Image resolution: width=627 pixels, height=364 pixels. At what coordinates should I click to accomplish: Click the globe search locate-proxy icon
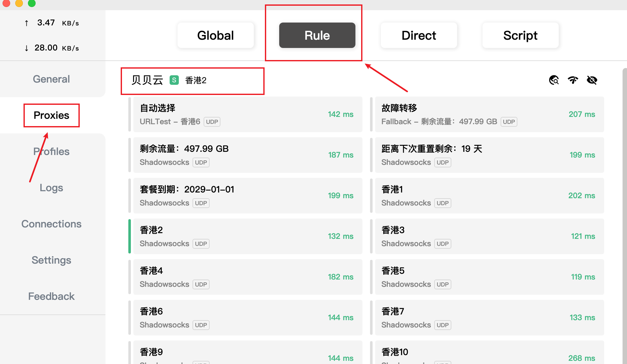(x=554, y=80)
